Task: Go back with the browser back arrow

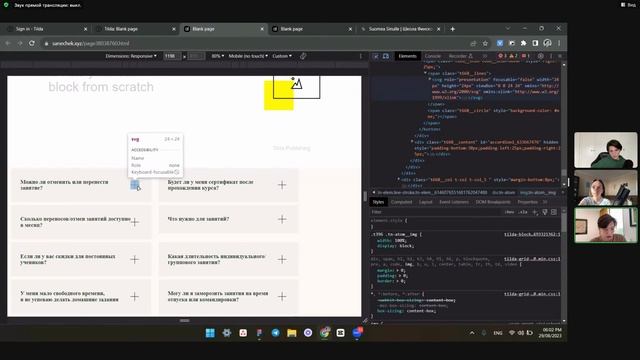Action: tap(7, 43)
